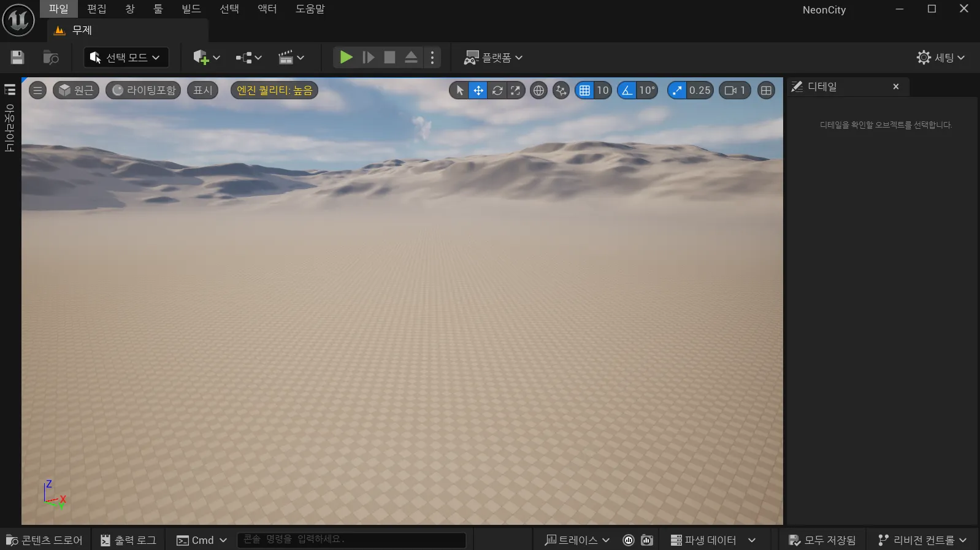Open the 표시 show flags menu

202,90
